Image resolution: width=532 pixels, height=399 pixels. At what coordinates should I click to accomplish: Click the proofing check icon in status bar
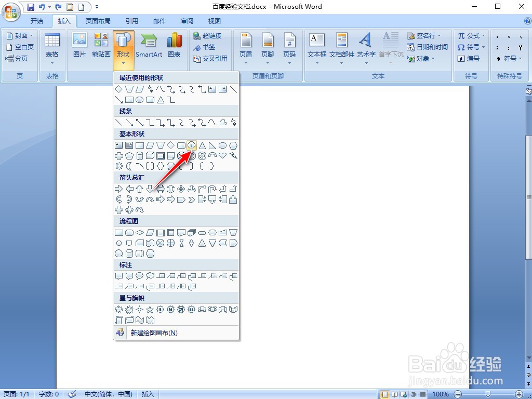tap(72, 394)
